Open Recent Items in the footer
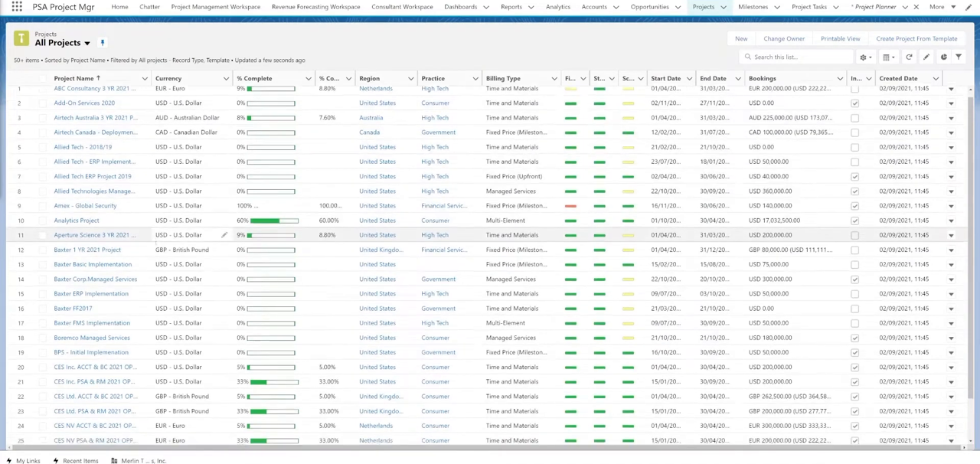Viewport: 980px width, 464px height. click(75, 461)
